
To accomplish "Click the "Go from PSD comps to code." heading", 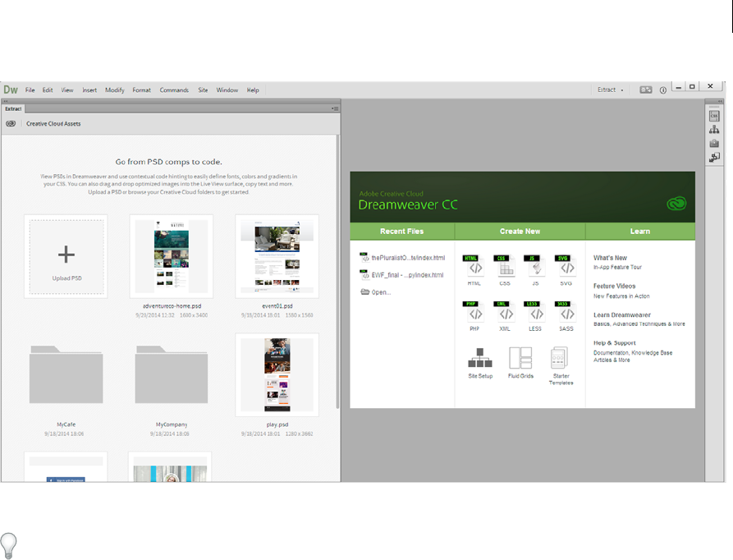I will pos(169,162).
